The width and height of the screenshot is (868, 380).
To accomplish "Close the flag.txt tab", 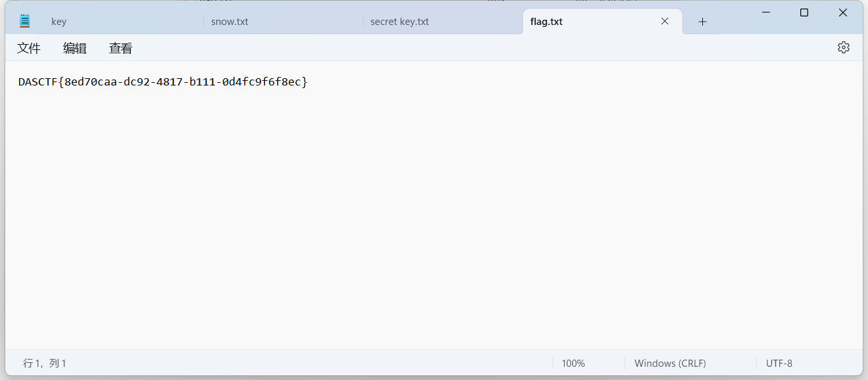I will click(665, 21).
